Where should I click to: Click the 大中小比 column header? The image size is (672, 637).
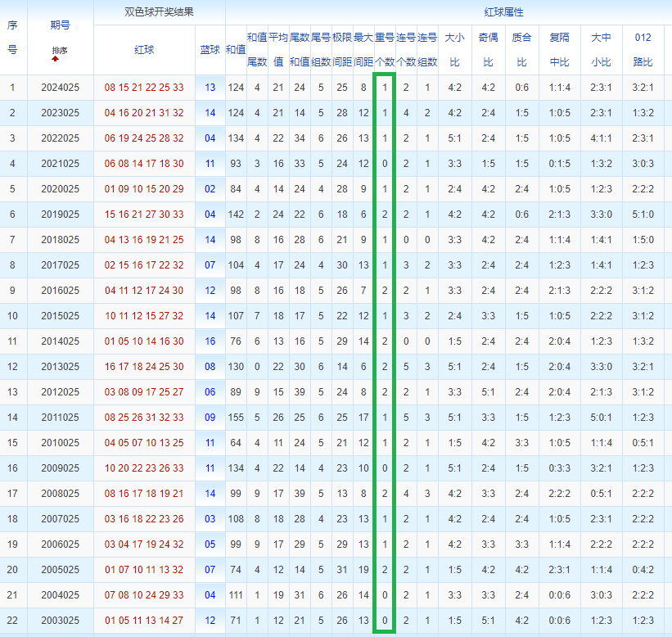point(602,49)
